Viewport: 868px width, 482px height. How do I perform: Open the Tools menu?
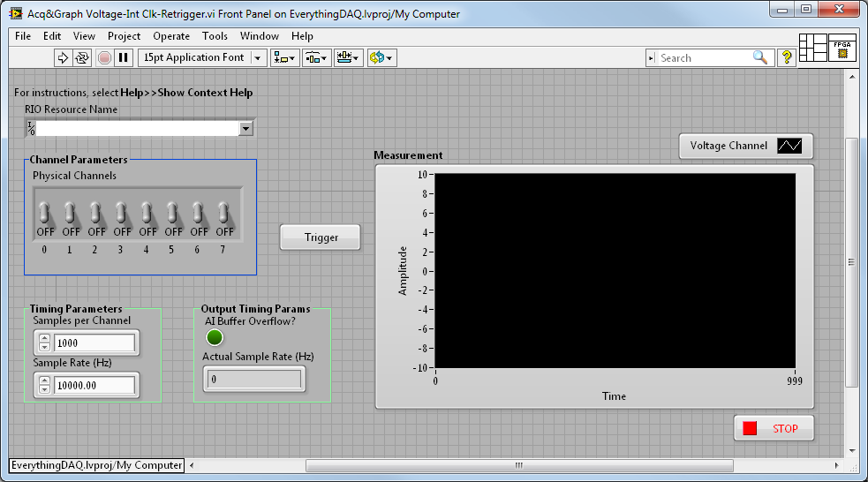(x=215, y=36)
